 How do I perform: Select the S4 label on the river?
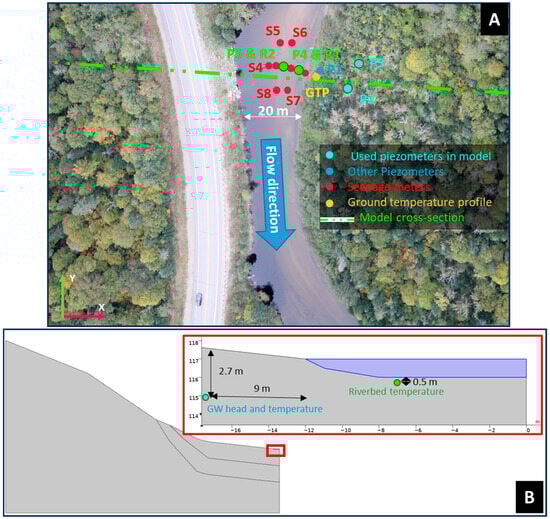click(x=255, y=68)
